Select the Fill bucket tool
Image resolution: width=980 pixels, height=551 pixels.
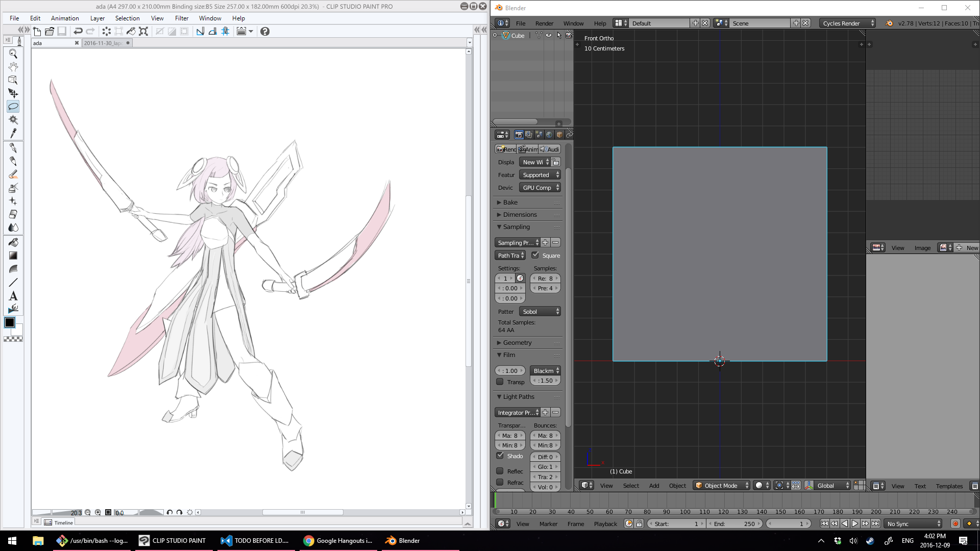pyautogui.click(x=13, y=242)
